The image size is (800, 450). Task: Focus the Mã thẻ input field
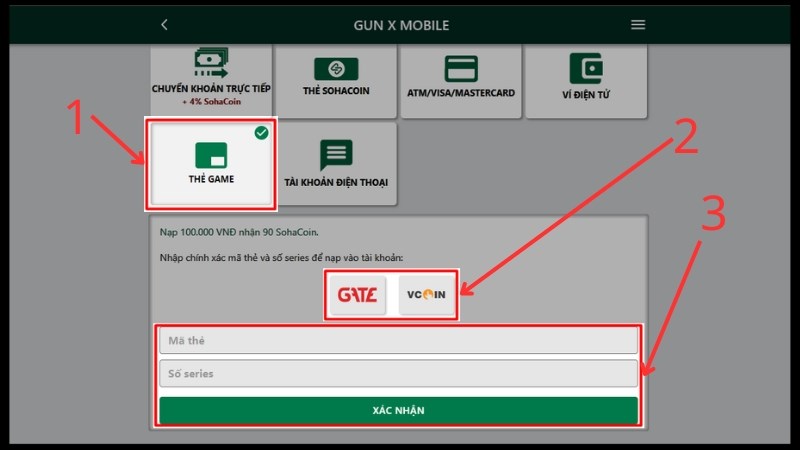pos(398,340)
